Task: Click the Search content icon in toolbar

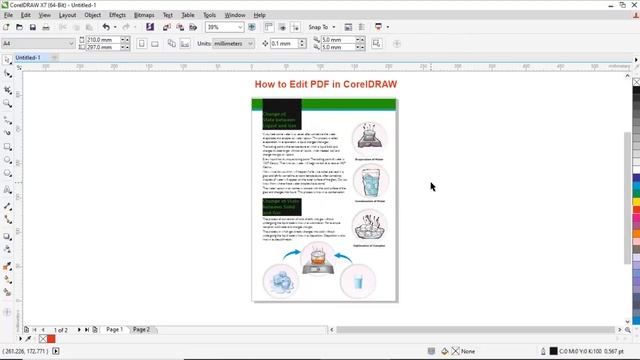Action: point(150,27)
